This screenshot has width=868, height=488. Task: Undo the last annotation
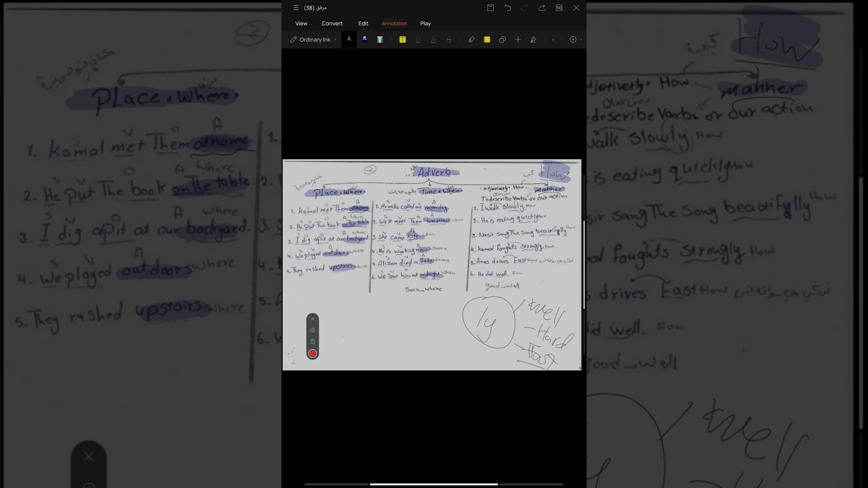click(507, 8)
